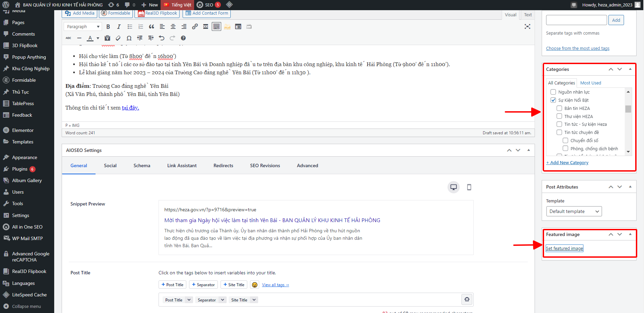The width and height of the screenshot is (644, 313).
Task: Open distraction-free fullscreen editor mode
Action: coord(527,26)
